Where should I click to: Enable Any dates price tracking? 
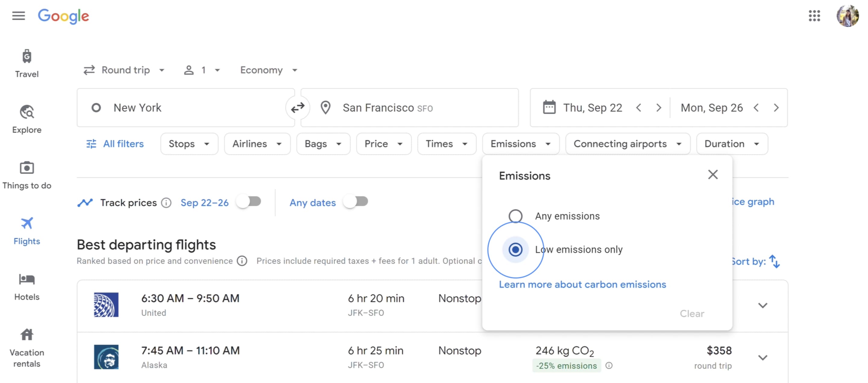(x=356, y=202)
